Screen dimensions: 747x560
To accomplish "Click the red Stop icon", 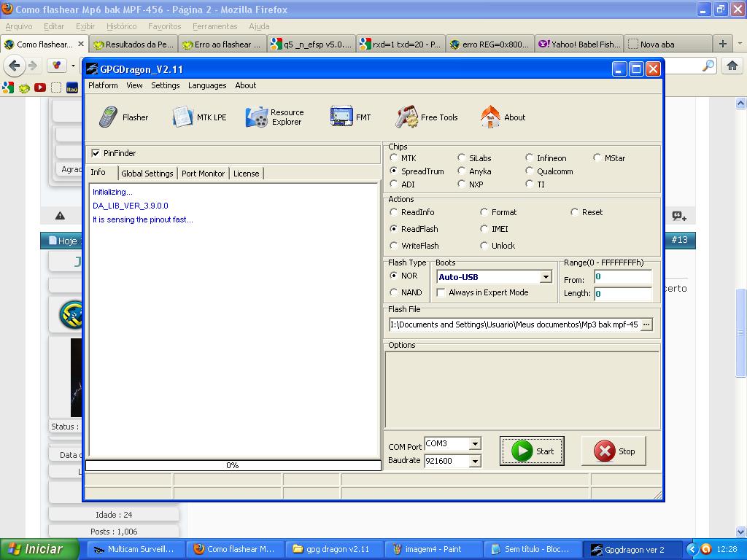I will point(605,451).
